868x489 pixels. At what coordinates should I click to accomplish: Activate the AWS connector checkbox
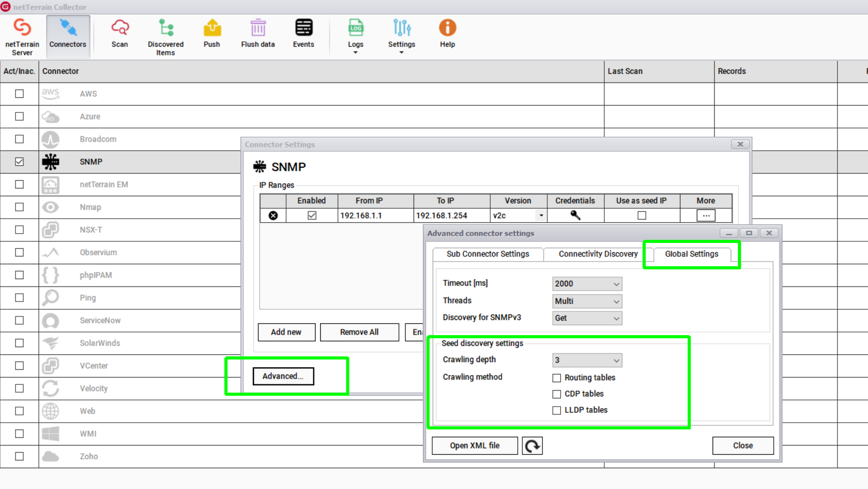[x=19, y=94]
